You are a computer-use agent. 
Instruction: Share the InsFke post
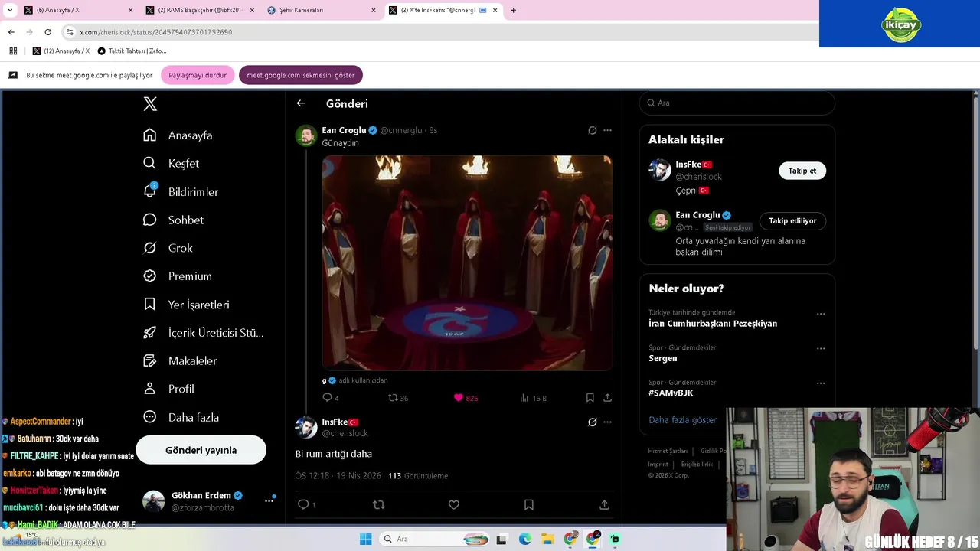click(x=604, y=504)
